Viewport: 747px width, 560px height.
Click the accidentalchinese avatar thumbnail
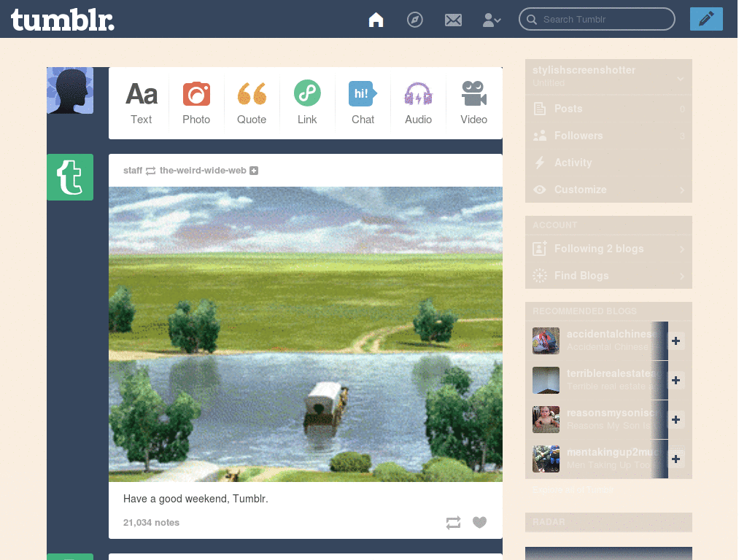pyautogui.click(x=546, y=341)
